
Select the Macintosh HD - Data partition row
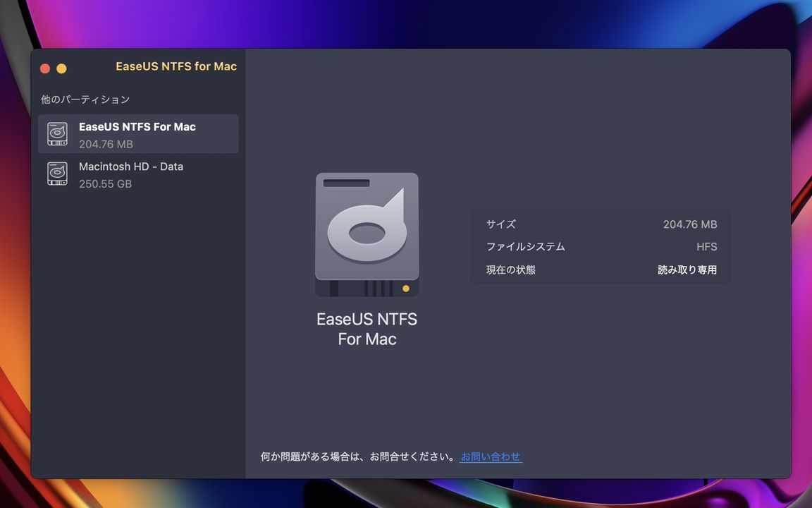[138, 174]
